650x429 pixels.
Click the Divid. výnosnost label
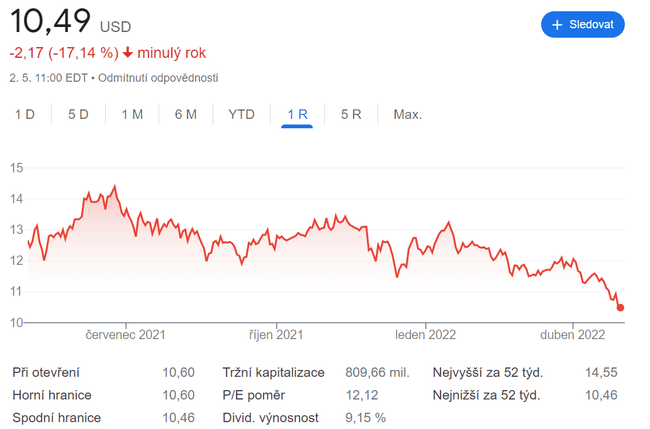tap(272, 417)
